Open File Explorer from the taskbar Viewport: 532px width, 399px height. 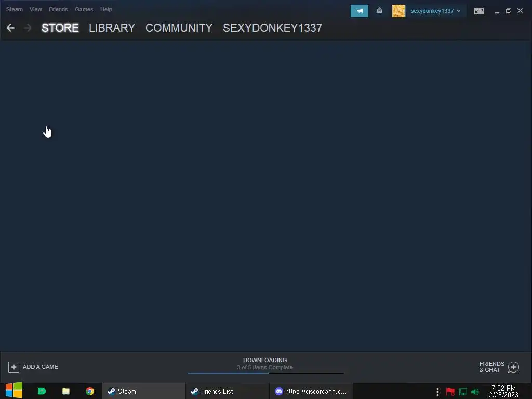point(66,391)
